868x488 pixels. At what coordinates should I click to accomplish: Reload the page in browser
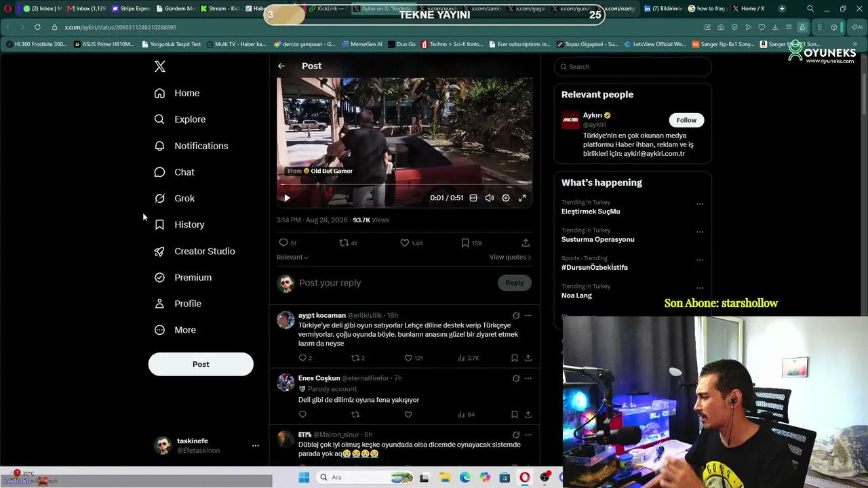pos(37,27)
